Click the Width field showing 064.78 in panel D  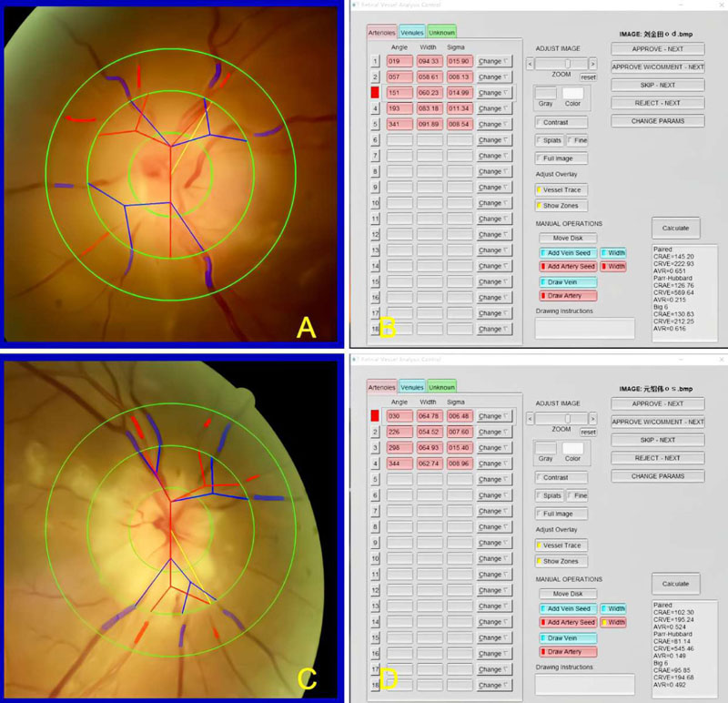[429, 416]
